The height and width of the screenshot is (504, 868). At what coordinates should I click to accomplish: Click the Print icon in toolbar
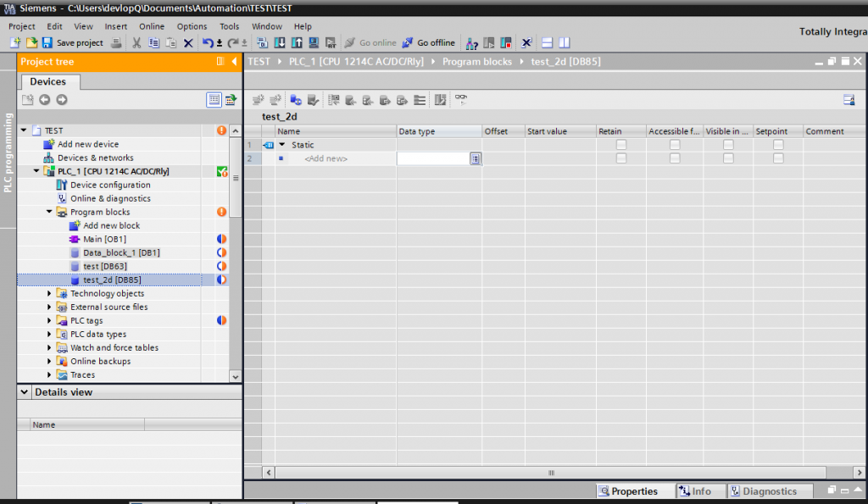click(115, 42)
